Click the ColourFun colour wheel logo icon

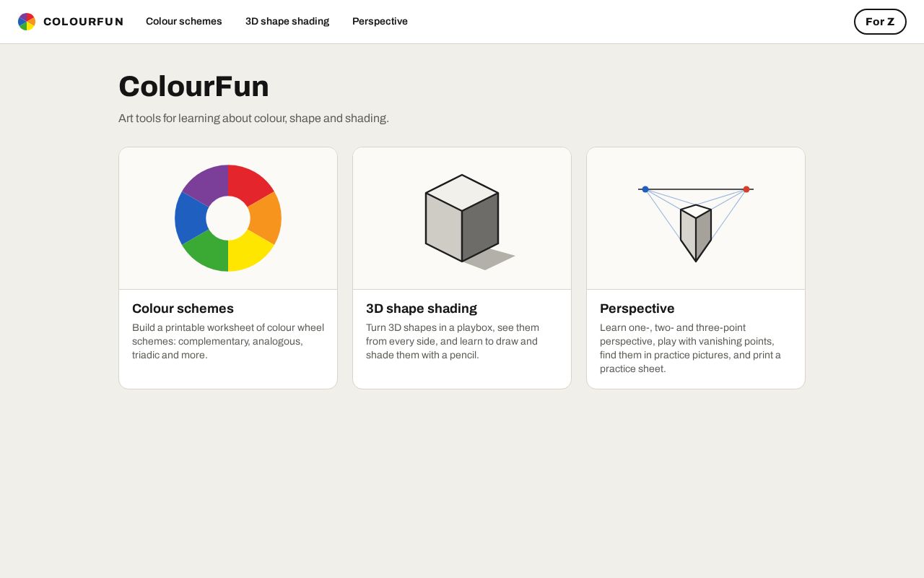tap(27, 22)
